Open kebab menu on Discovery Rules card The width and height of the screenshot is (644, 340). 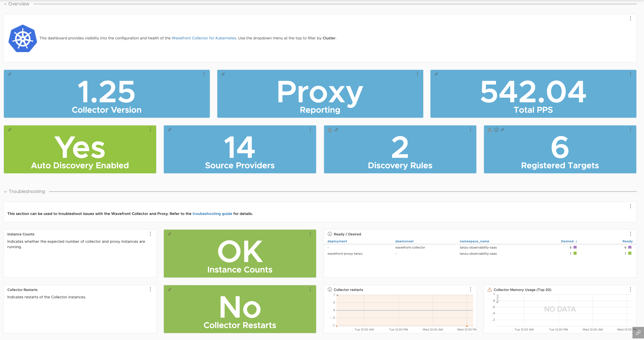click(470, 130)
